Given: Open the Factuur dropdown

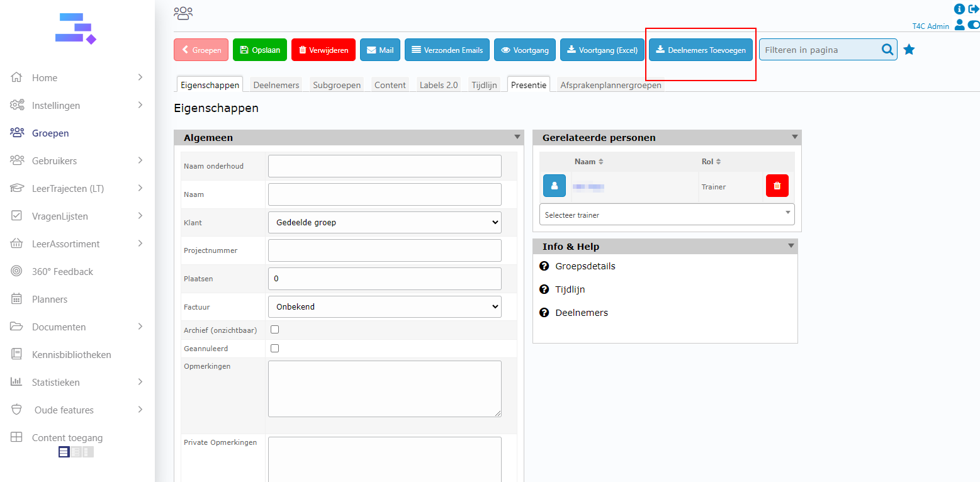Looking at the screenshot, I should pyautogui.click(x=385, y=307).
